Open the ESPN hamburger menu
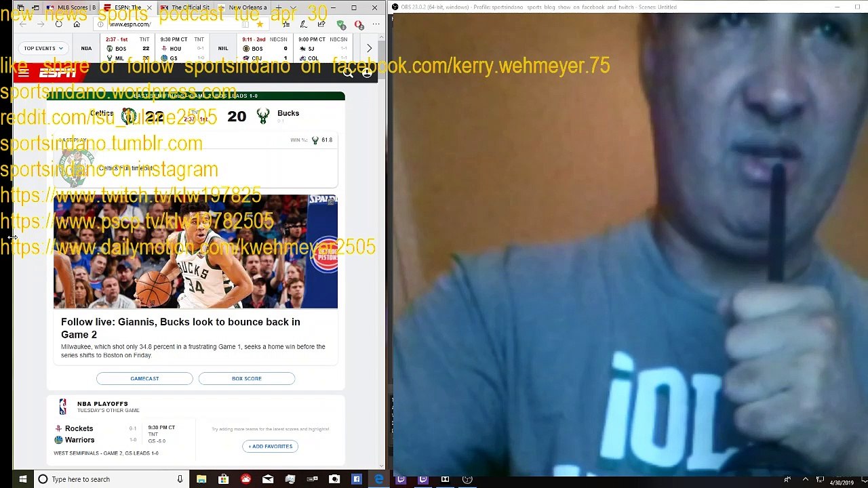Screen dimensions: 868x488 coord(24,73)
